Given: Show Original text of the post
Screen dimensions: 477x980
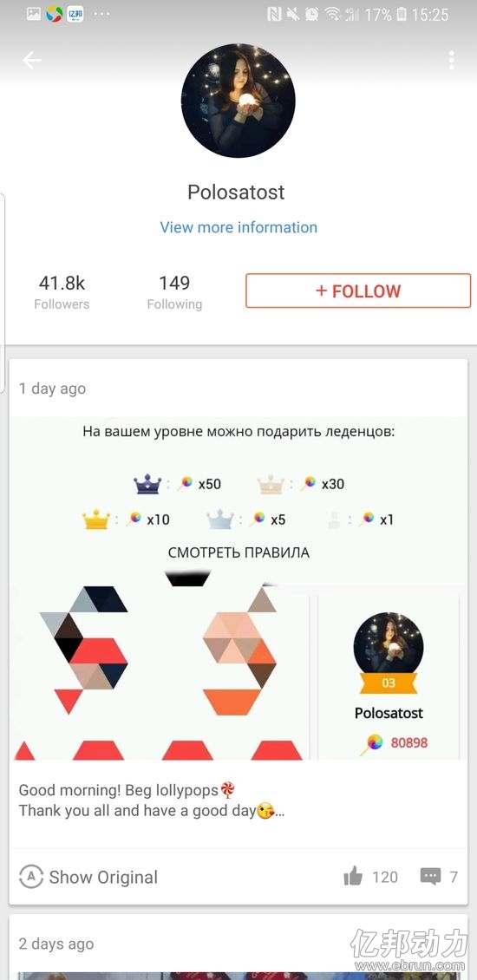Looking at the screenshot, I should (x=104, y=877).
